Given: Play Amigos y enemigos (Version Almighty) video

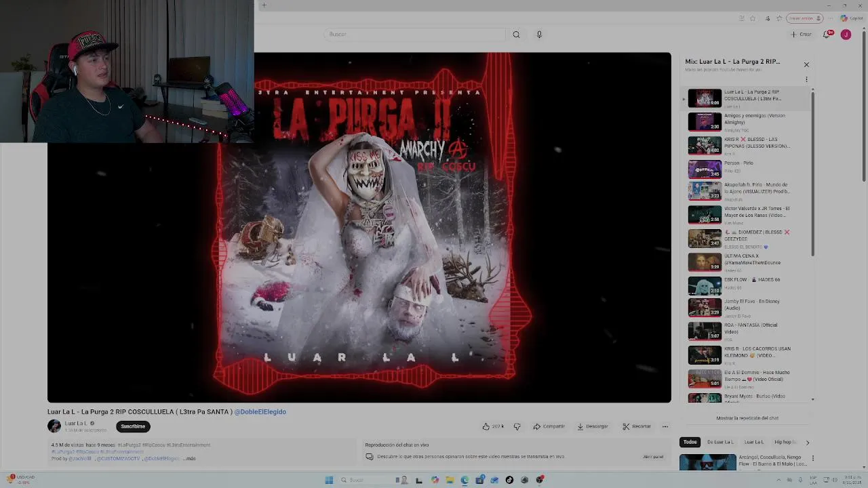Looking at the screenshot, I should pyautogui.click(x=746, y=122).
